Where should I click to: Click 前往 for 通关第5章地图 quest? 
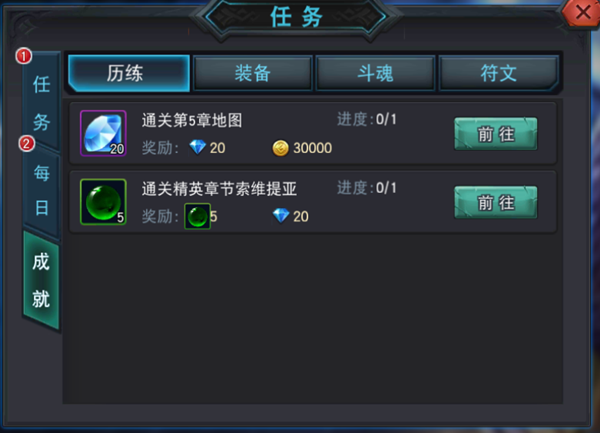[496, 134]
